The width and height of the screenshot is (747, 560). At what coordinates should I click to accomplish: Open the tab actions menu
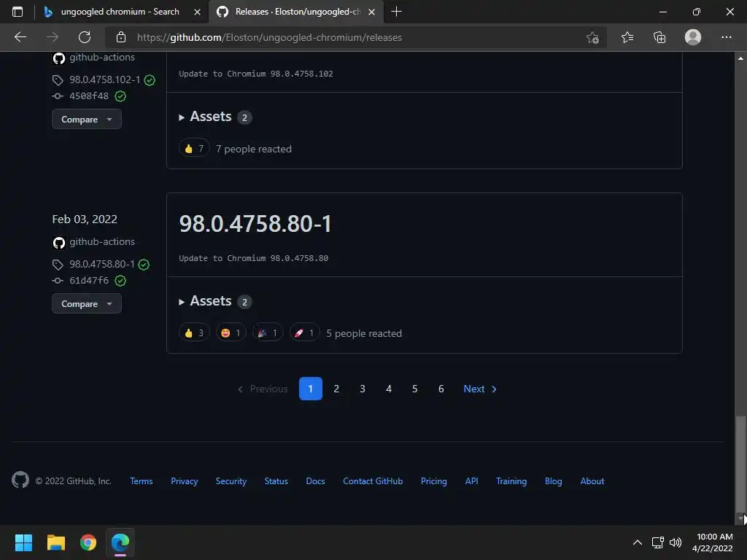point(18,12)
